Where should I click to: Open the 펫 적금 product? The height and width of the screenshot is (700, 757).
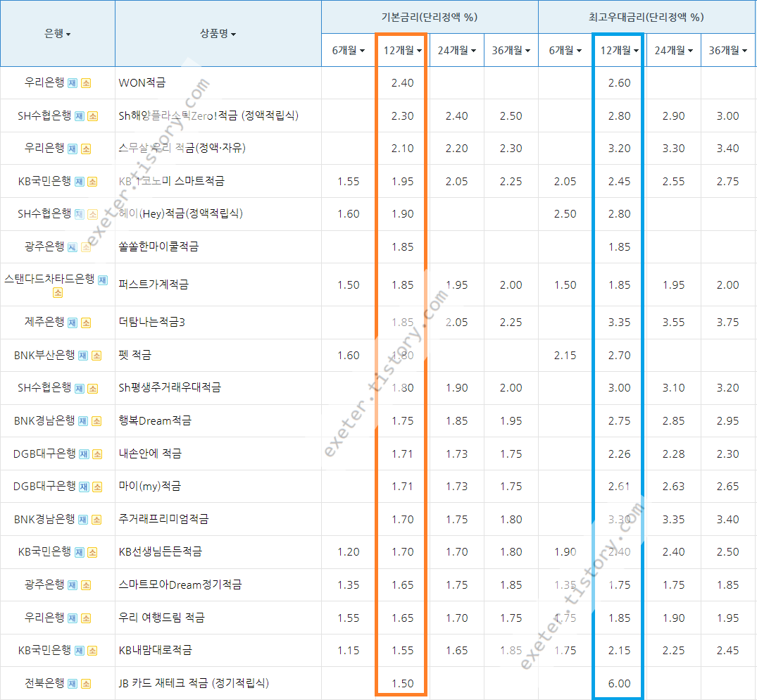pos(134,356)
